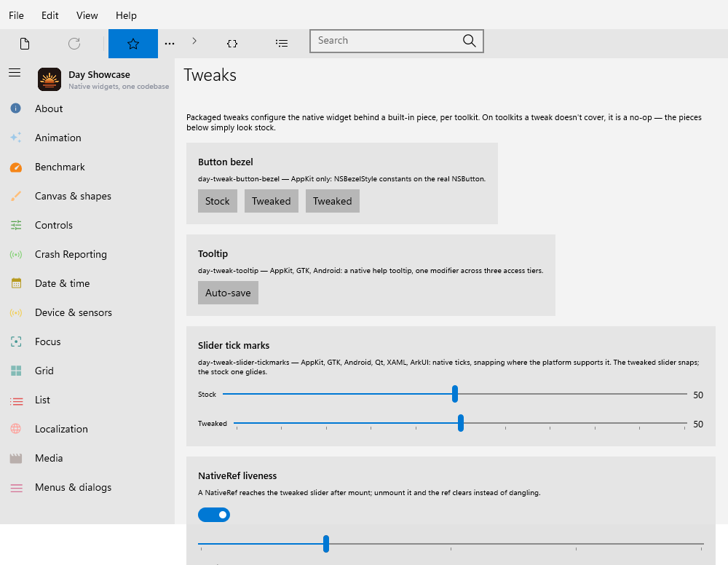
Task: Click the Media clapperboard icon
Action: [16, 458]
